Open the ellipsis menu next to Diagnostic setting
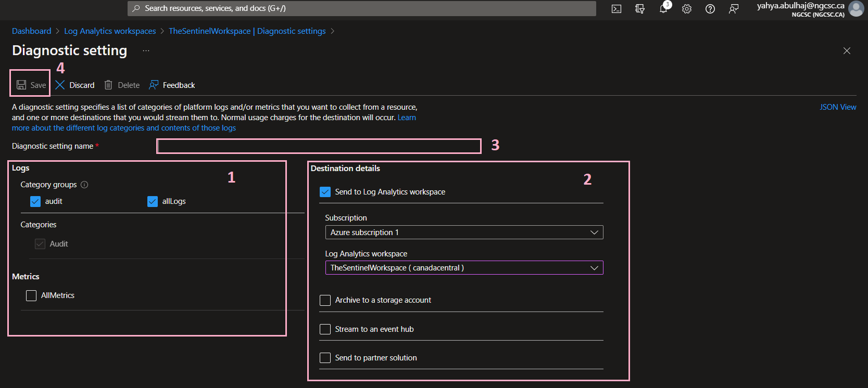 pyautogui.click(x=146, y=51)
